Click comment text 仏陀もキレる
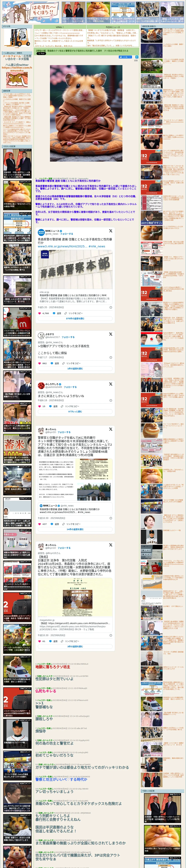Image resolution: width=186 pixels, height=868 pixels. (46, 691)
